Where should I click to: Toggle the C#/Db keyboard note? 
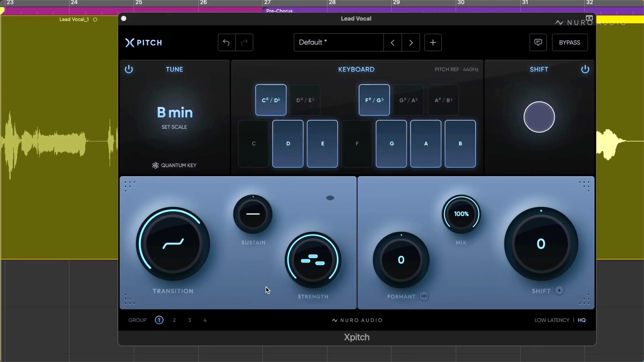pyautogui.click(x=271, y=100)
